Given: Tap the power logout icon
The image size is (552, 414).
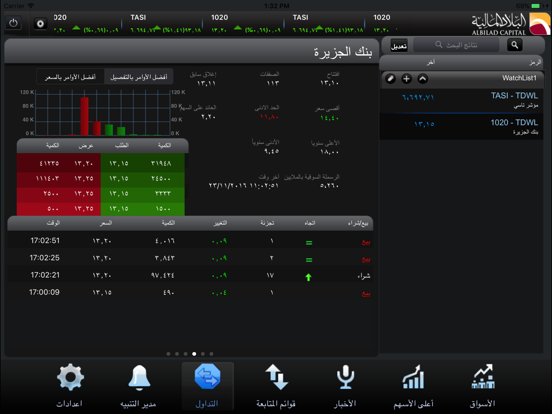Looking at the screenshot, I should click(x=13, y=23).
